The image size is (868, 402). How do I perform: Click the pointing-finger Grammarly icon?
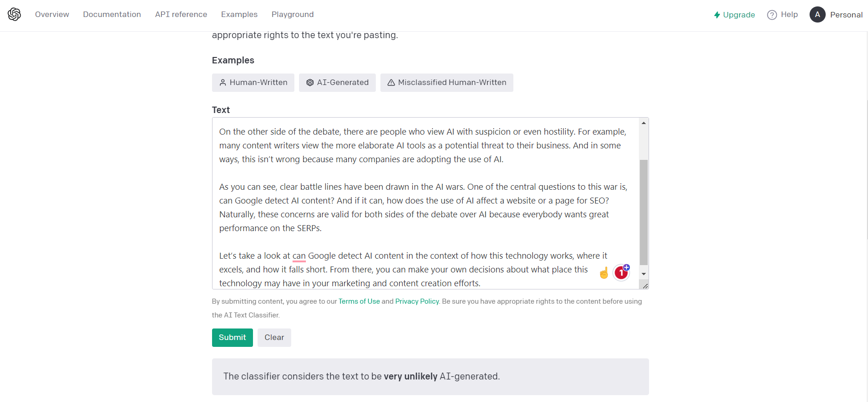pyautogui.click(x=603, y=272)
